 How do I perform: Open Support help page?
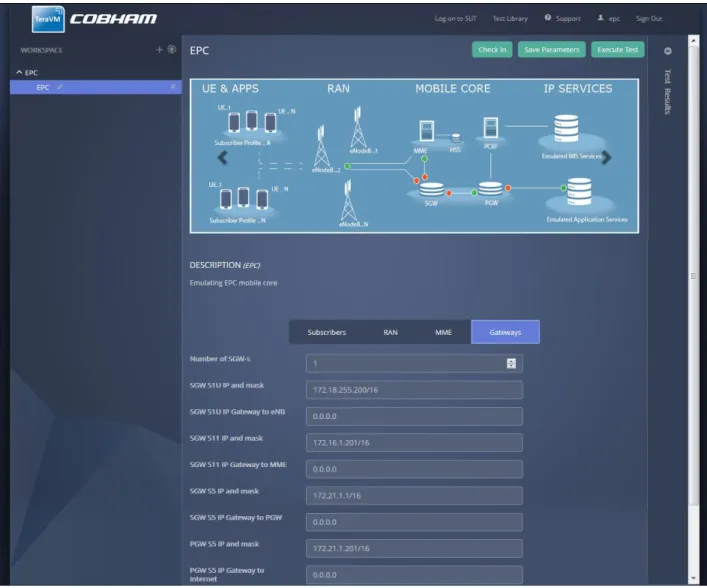point(568,18)
